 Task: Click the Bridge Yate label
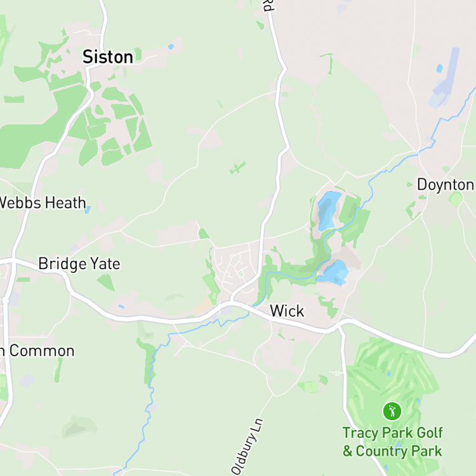click(79, 263)
